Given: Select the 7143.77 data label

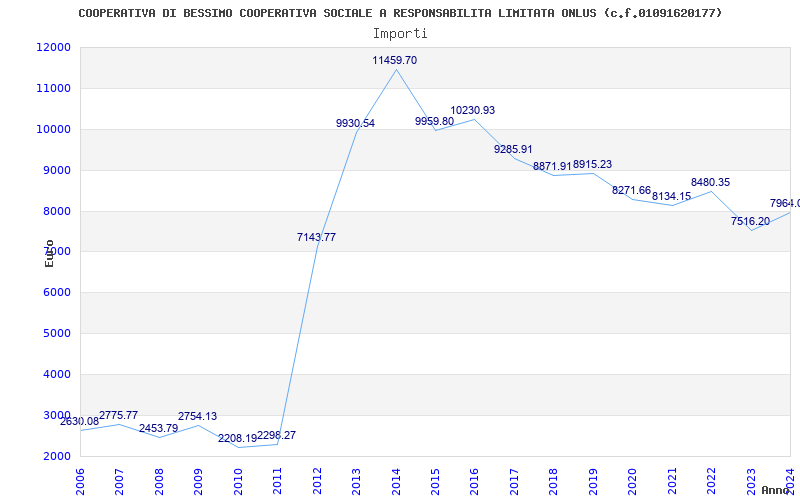Looking at the screenshot, I should coord(316,237).
